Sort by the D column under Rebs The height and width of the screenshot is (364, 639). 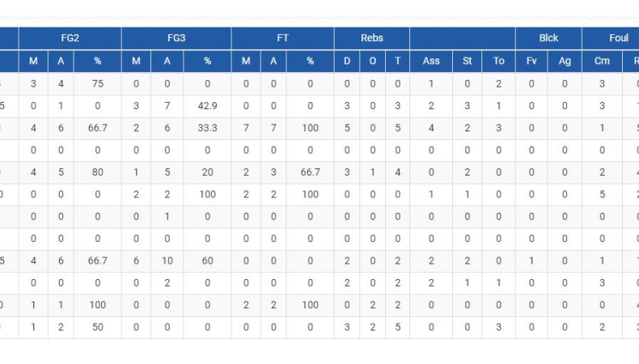point(347,61)
